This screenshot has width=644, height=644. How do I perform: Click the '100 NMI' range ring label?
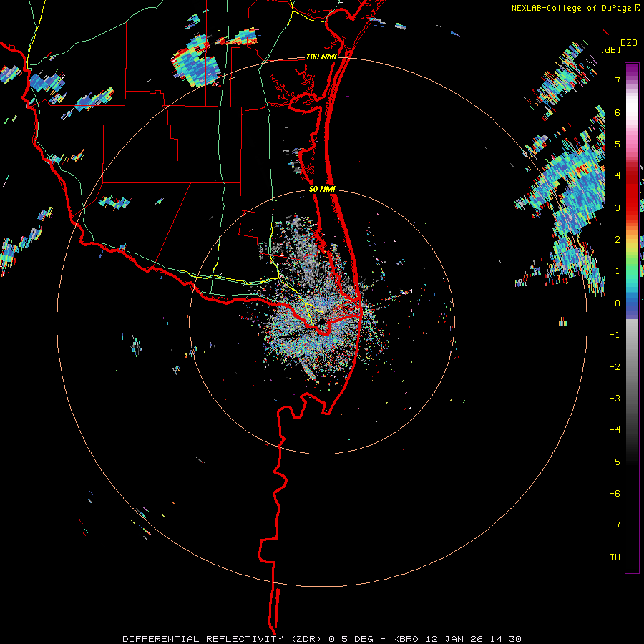click(x=321, y=57)
